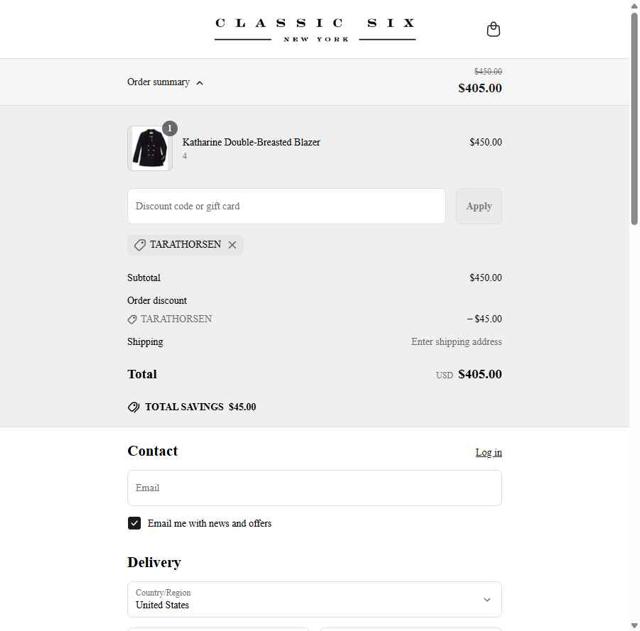Click the Total Savings tag icon
Image resolution: width=640 pixels, height=631 pixels.
(134, 407)
